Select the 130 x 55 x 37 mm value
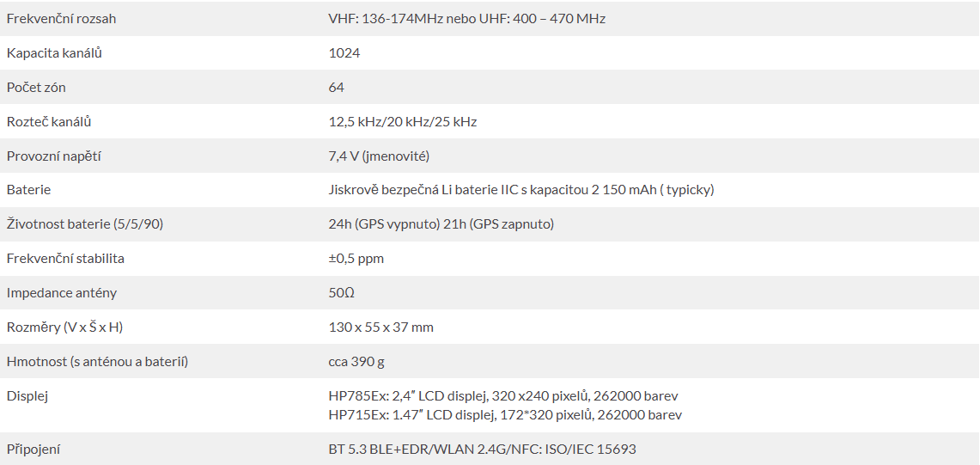Viewport: 980px width, 465px height. pyautogui.click(x=380, y=327)
